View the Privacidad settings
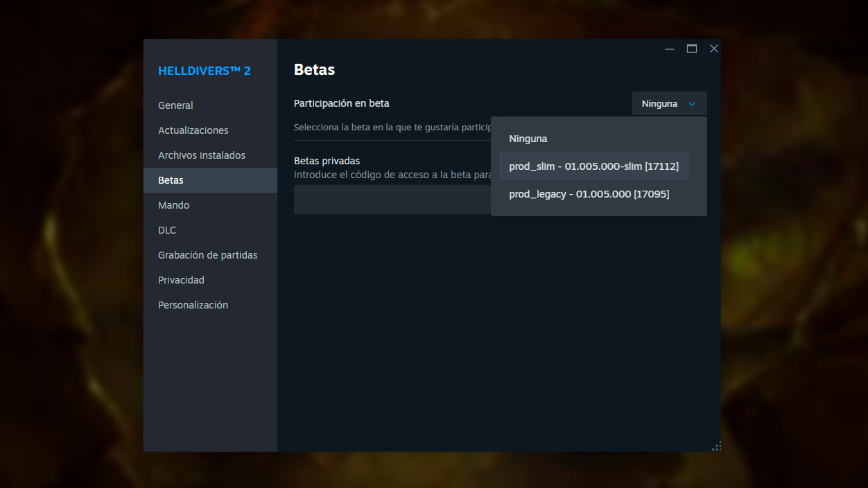This screenshot has width=868, height=488. click(x=181, y=279)
